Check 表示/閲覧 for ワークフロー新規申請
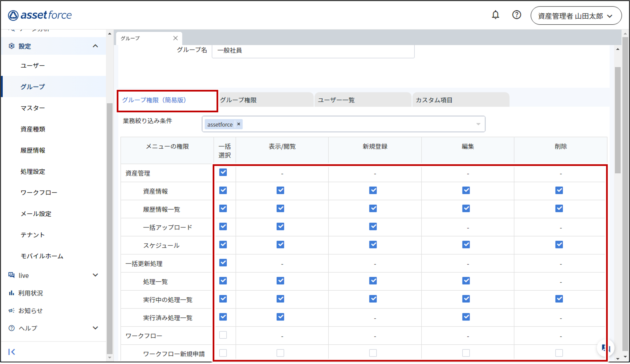Screen dimensions: 630x364 click(x=280, y=353)
